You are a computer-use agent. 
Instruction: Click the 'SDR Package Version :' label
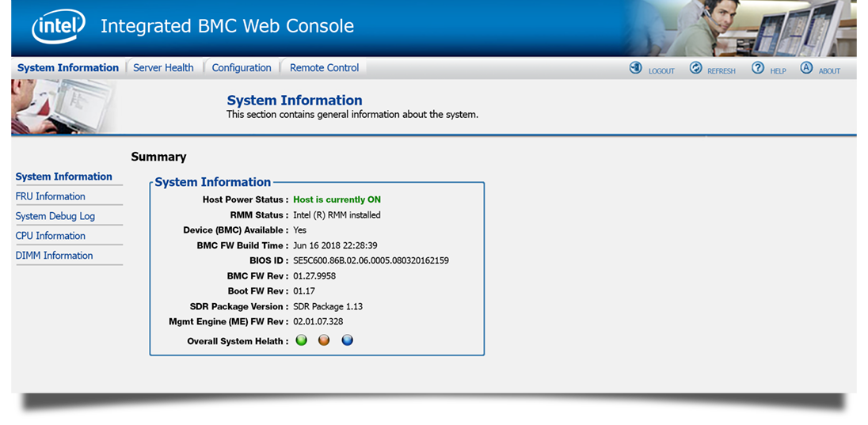click(240, 306)
